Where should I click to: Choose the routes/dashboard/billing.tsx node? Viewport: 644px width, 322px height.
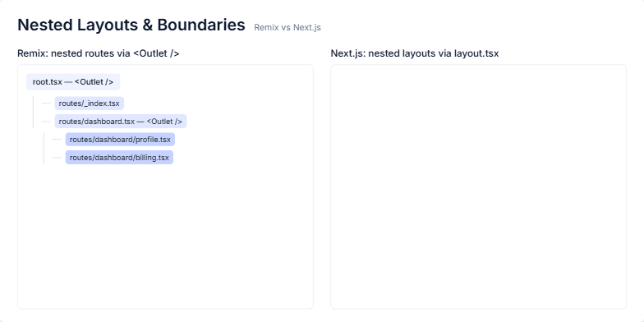click(x=119, y=158)
